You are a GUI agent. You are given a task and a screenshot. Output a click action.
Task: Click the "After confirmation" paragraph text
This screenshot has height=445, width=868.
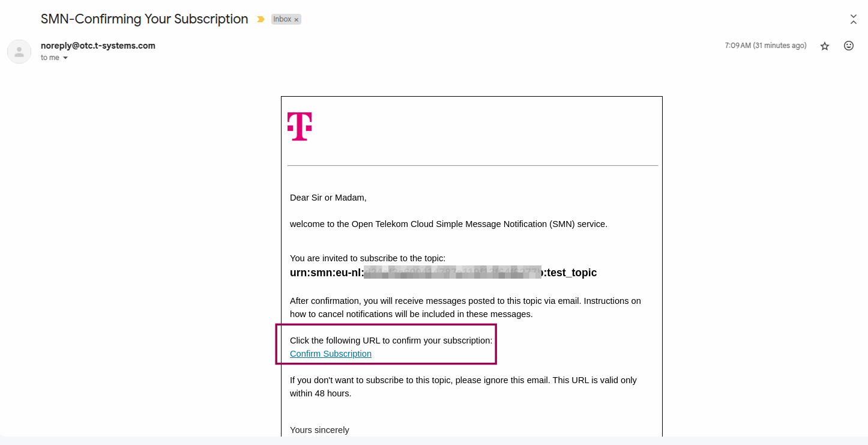tap(465, 307)
